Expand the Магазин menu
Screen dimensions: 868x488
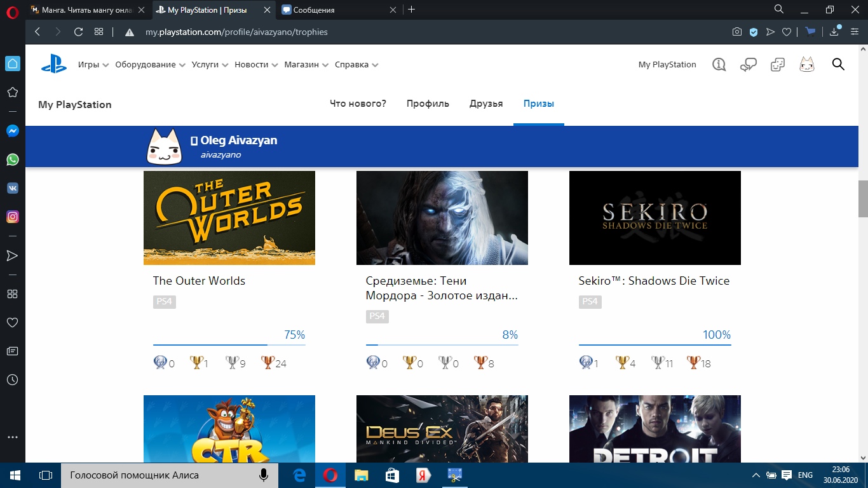click(306, 65)
